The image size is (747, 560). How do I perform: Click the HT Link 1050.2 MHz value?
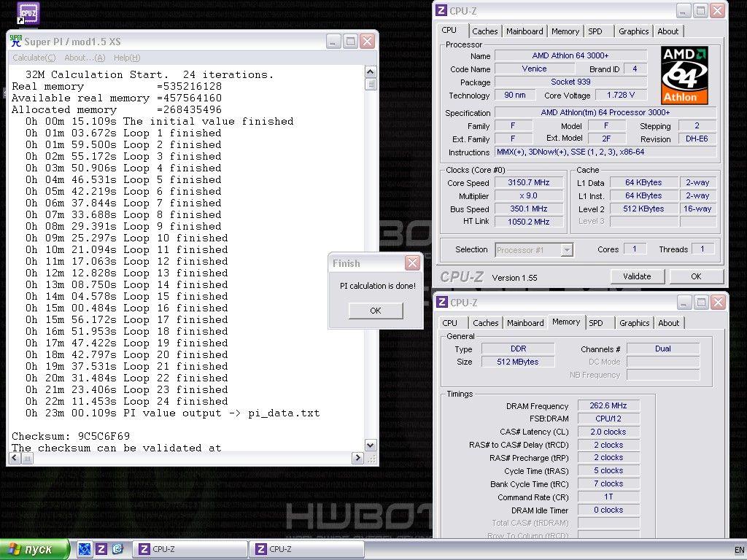tap(529, 222)
